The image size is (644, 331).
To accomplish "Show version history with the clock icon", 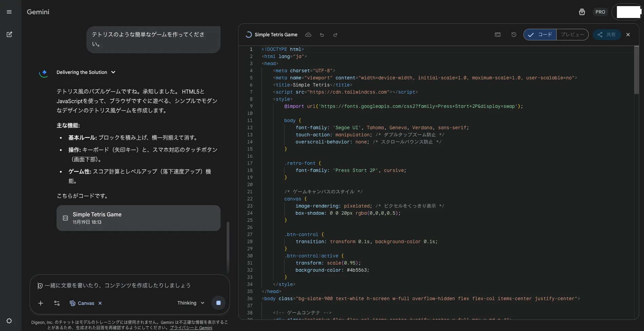I will coord(514,35).
